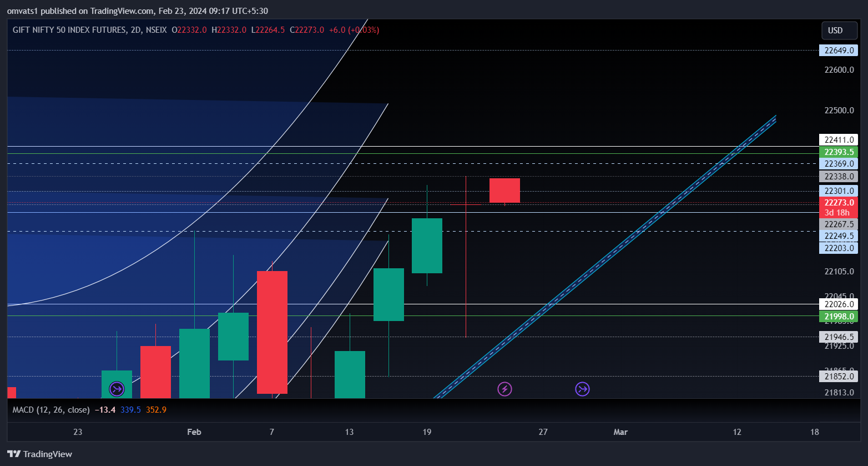The image size is (868, 466).
Task: Select the white 22411.0 price label
Action: pos(839,140)
